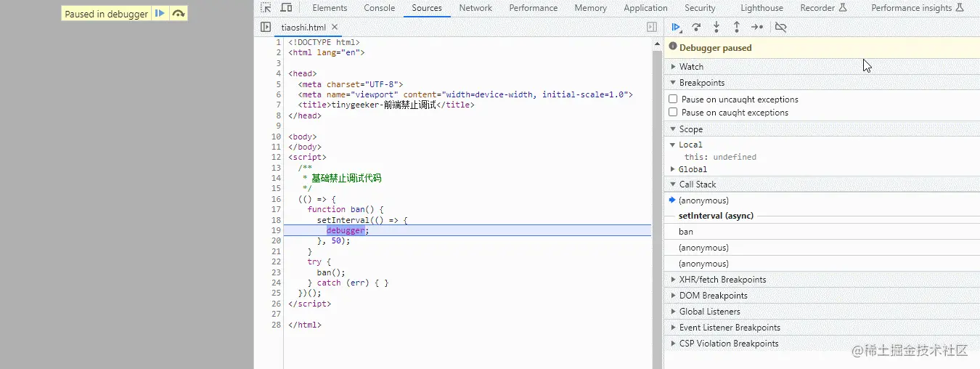Enable Pause on uncaught exceptions
Viewport: 980px width, 369px height.
tap(673, 99)
